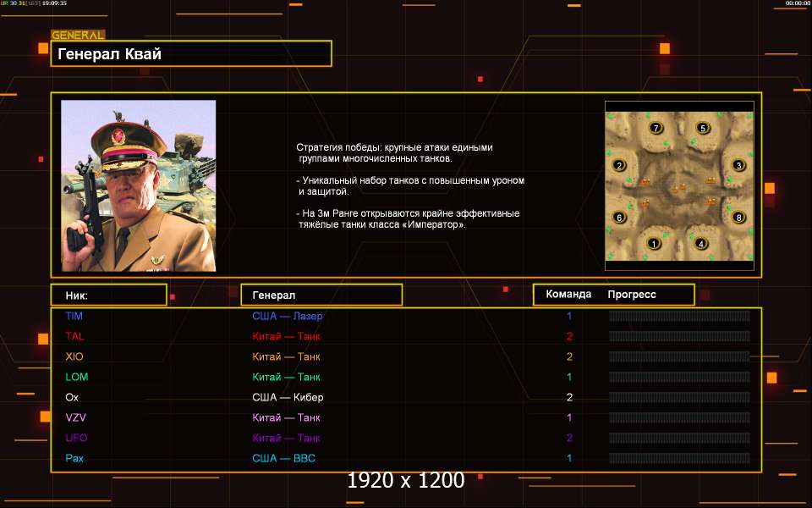Click the "Ник:" column header
Viewport: 812px width, 508px height.
[109, 295]
